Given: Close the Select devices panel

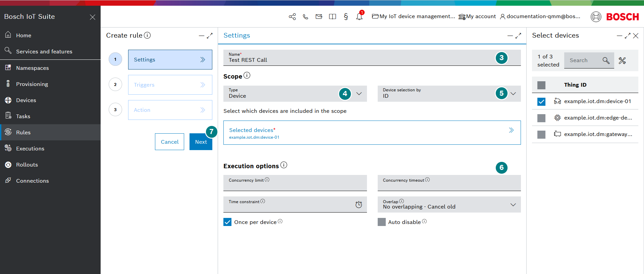Looking at the screenshot, I should [x=636, y=36].
